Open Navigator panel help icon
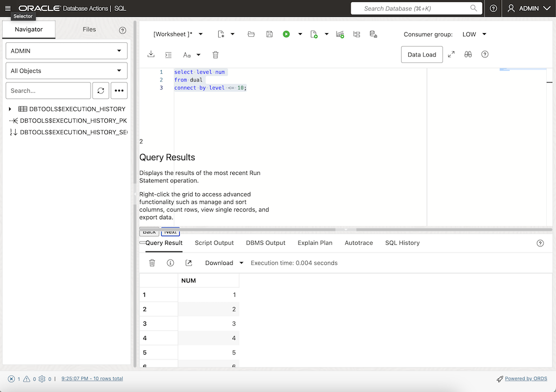This screenshot has height=392, width=556. tap(122, 30)
